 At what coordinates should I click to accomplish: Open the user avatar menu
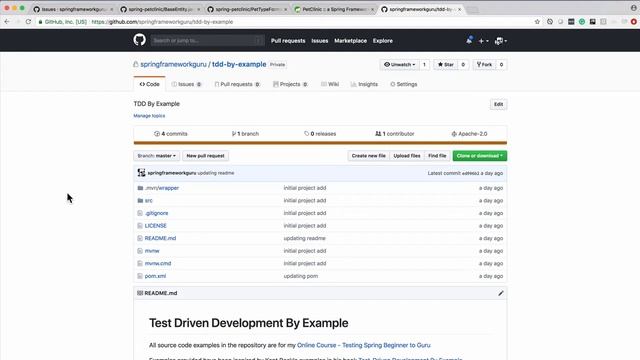pos(500,41)
